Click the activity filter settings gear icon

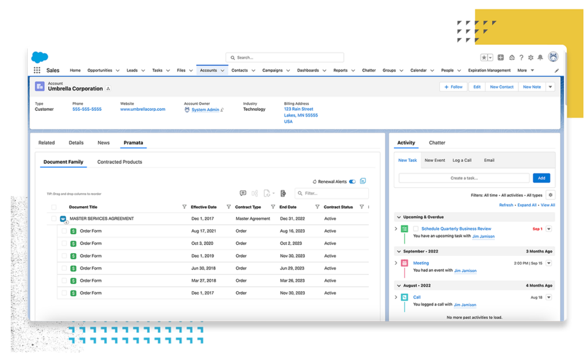click(550, 195)
